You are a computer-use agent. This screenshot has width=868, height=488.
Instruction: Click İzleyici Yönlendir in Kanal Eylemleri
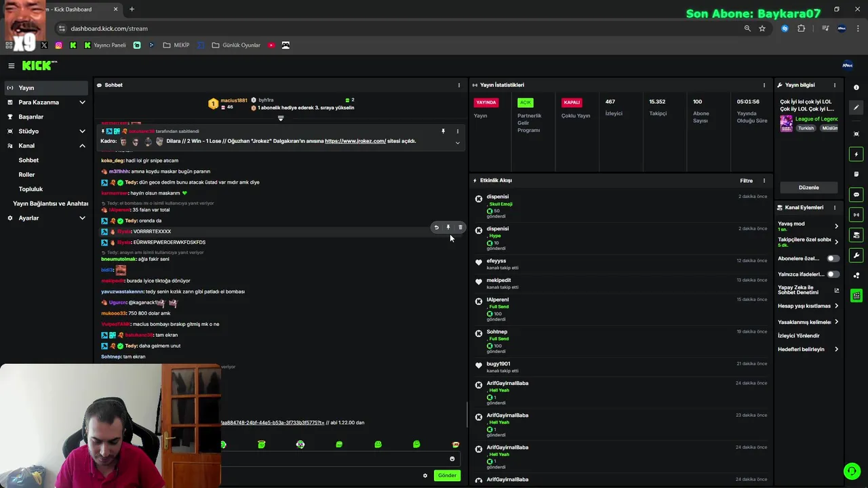click(x=799, y=336)
